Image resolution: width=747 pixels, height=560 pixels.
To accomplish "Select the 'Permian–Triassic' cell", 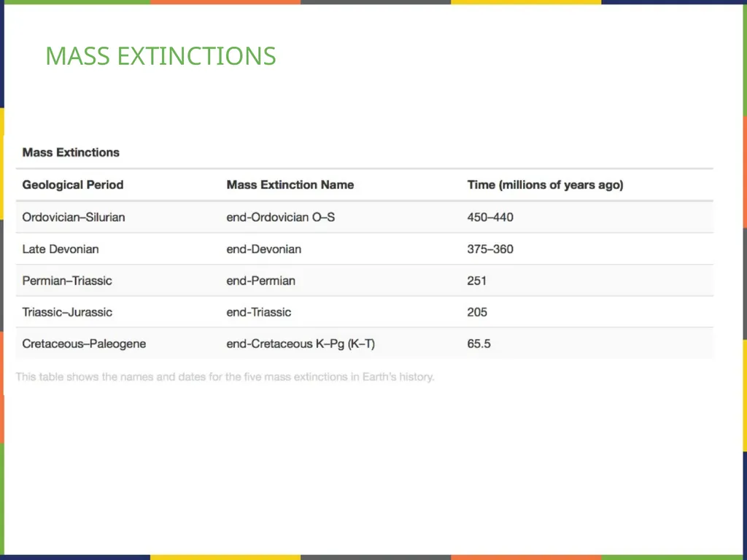I will [67, 281].
